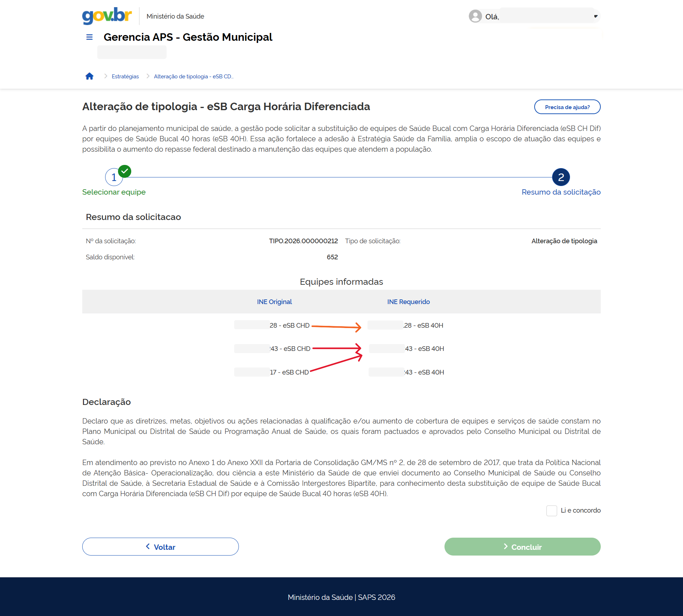Click the 'Li e concordo' label text
This screenshot has height=616, width=683.
click(580, 510)
